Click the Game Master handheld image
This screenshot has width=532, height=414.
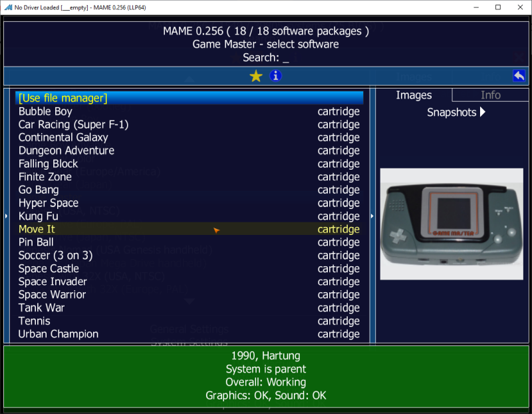(x=452, y=224)
